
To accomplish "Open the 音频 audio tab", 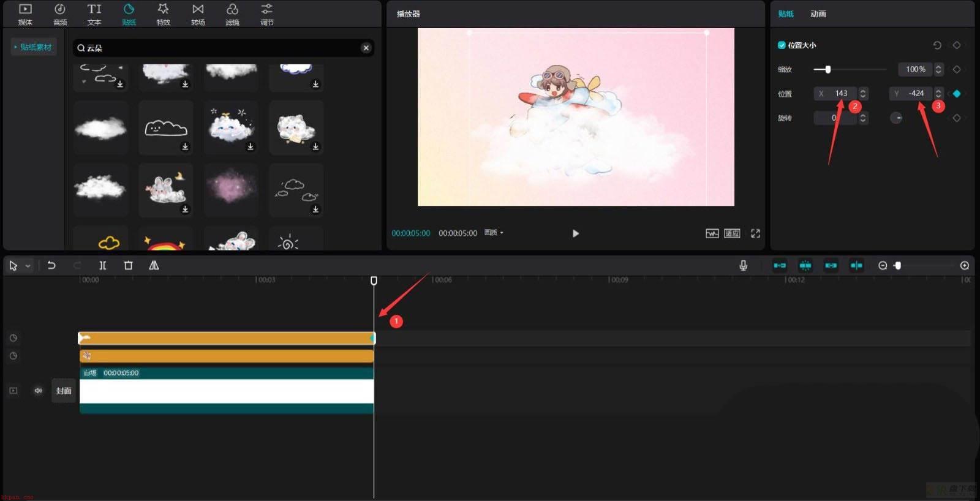I will (60, 14).
